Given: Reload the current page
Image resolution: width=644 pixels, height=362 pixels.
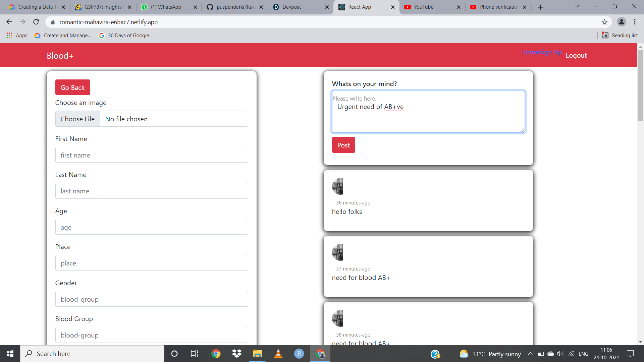Looking at the screenshot, I should click(36, 22).
